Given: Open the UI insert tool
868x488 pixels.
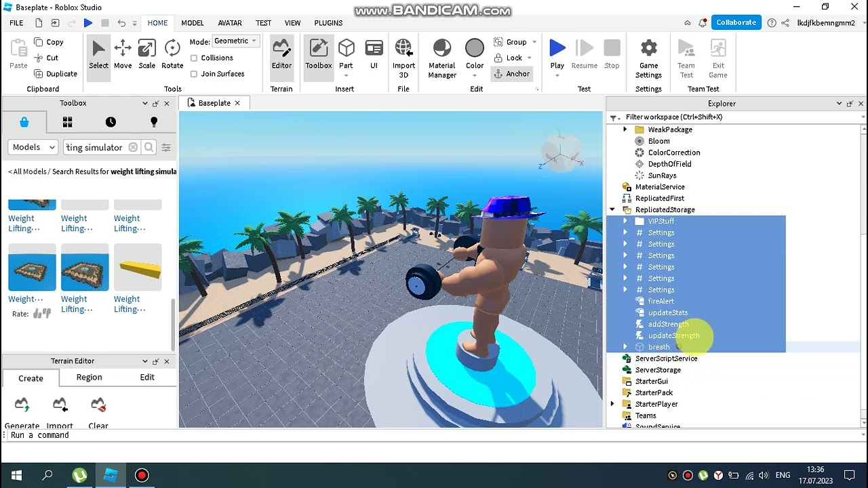Looking at the screenshot, I should pyautogui.click(x=374, y=54).
